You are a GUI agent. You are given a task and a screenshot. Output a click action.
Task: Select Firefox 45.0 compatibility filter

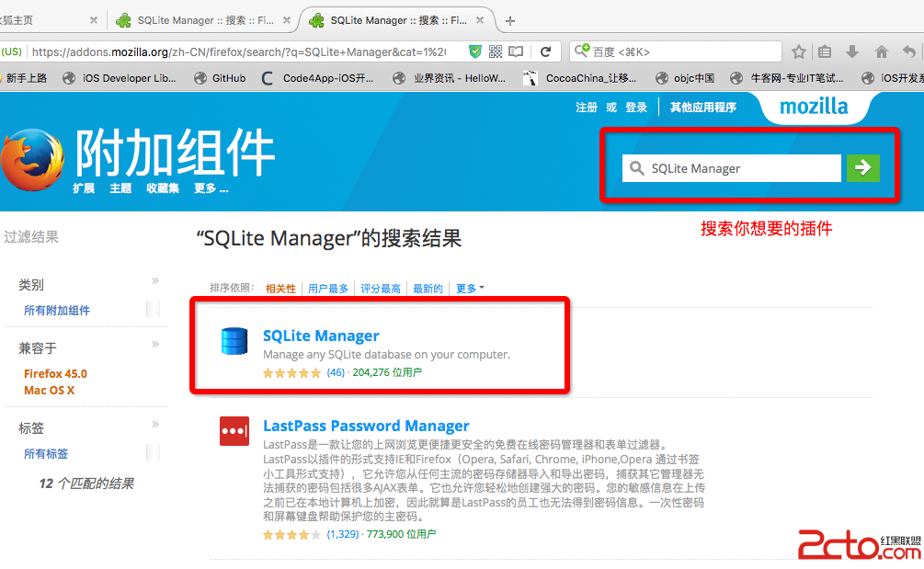click(55, 373)
